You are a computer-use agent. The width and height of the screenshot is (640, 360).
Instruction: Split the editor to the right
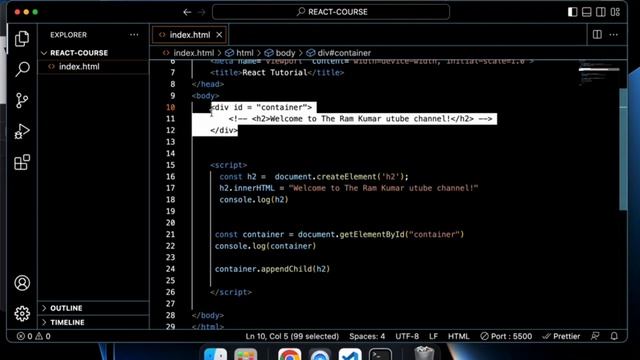[597, 35]
